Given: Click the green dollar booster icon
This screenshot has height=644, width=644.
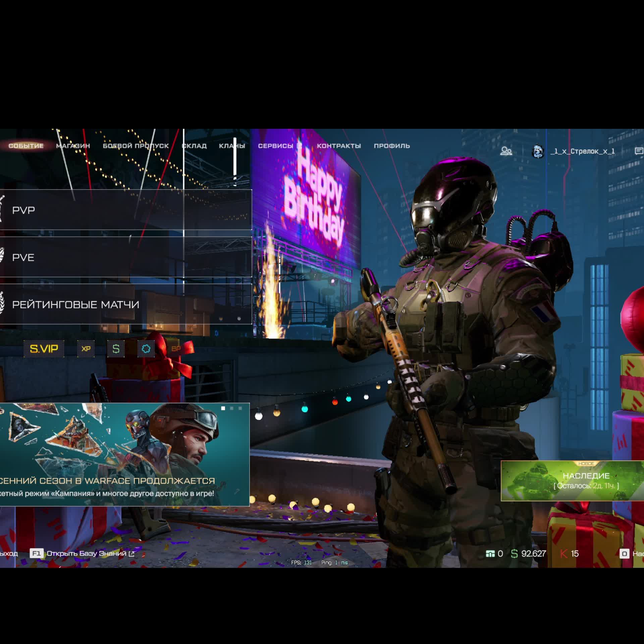Looking at the screenshot, I should pyautogui.click(x=116, y=349).
